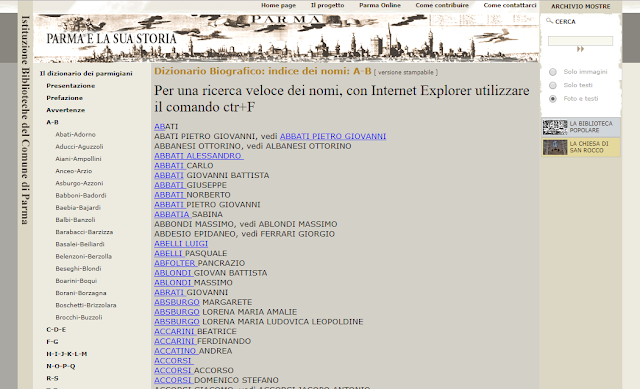Open the Basalei-Beiliardi name range

(80, 244)
